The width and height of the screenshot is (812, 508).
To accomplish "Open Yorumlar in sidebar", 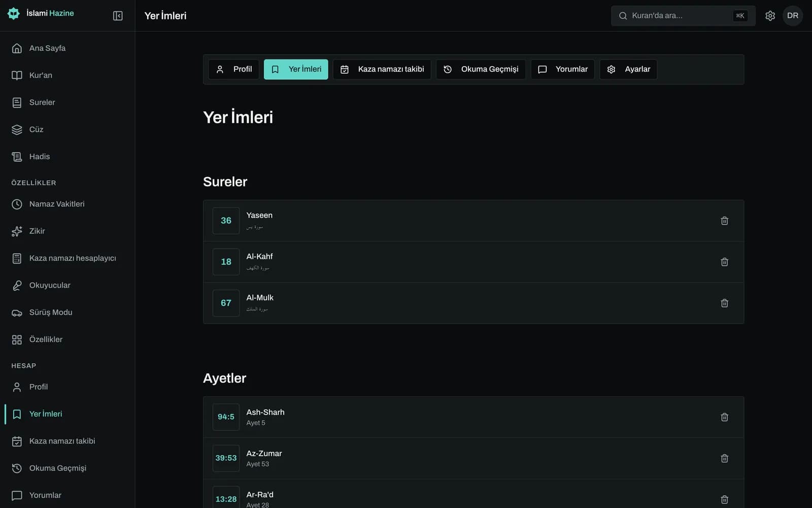I will point(67,495).
